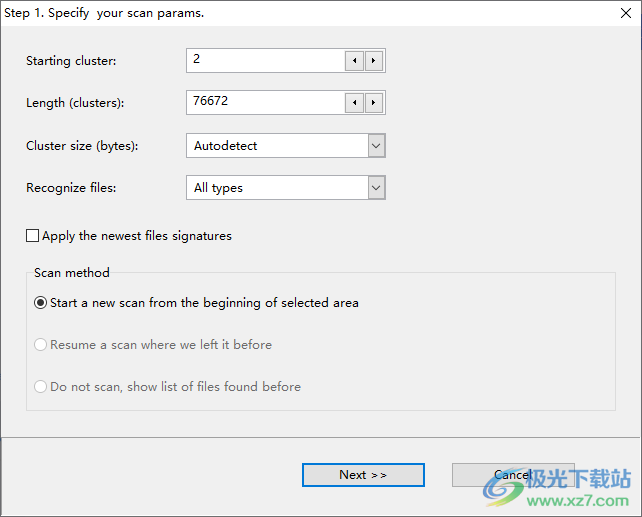This screenshot has width=642, height=517.
Task: Select Start a new scan radio button
Action: (x=40, y=303)
